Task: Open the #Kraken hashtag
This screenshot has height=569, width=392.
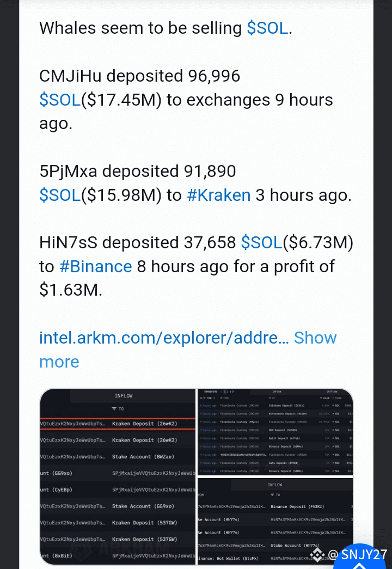Action: pyautogui.click(x=219, y=195)
